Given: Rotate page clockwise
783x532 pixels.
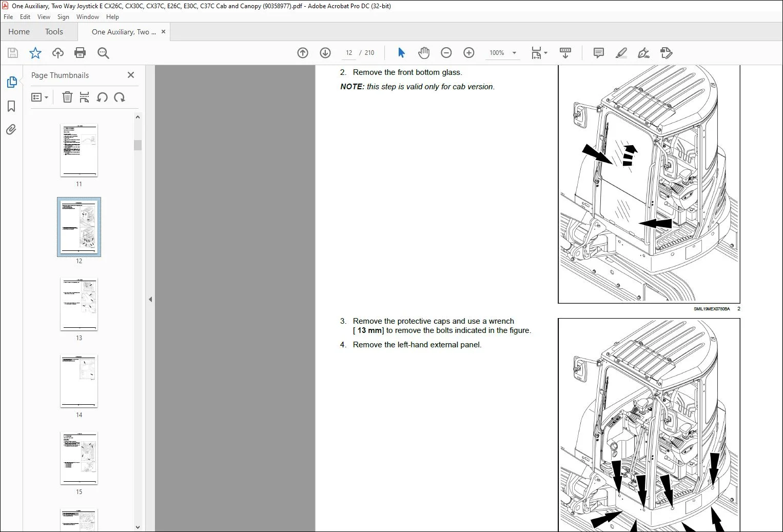Looking at the screenshot, I should pyautogui.click(x=120, y=97).
